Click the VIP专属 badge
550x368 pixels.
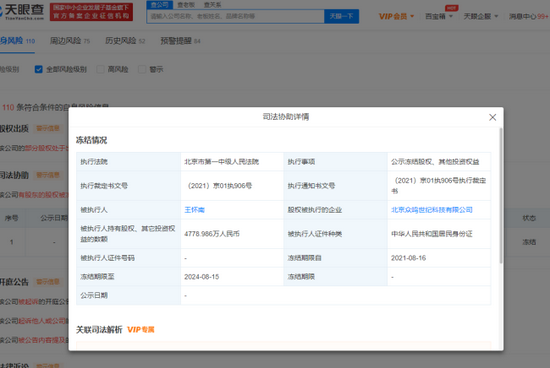(x=141, y=329)
